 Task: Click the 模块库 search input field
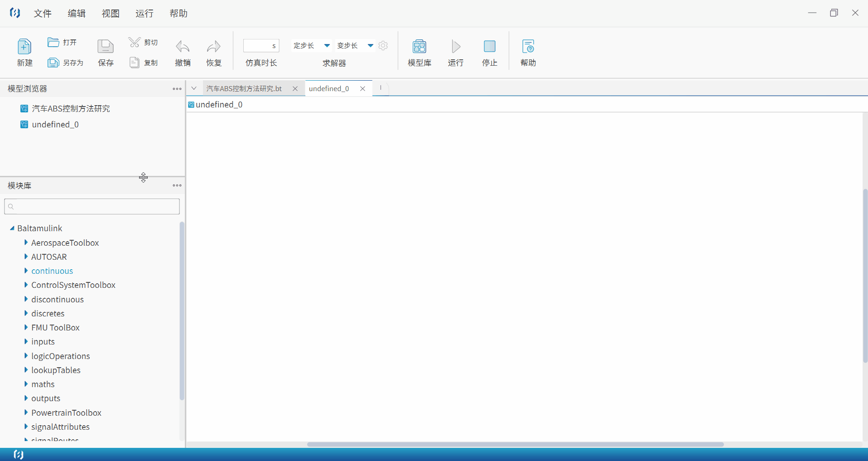[x=92, y=207]
